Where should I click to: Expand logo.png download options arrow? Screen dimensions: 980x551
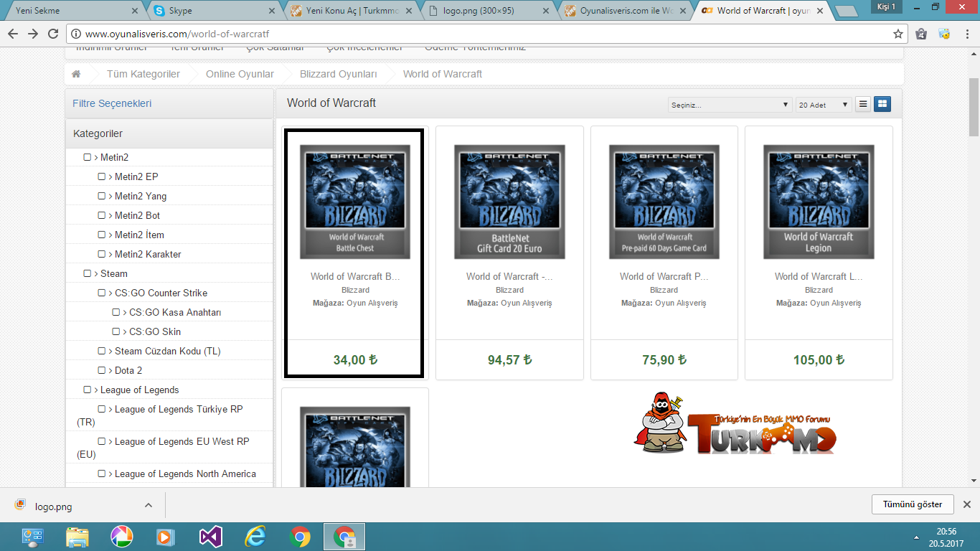coord(149,505)
